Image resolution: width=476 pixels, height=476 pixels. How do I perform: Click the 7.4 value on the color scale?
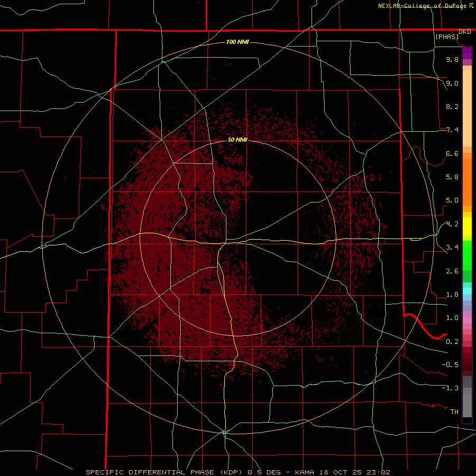(452, 130)
